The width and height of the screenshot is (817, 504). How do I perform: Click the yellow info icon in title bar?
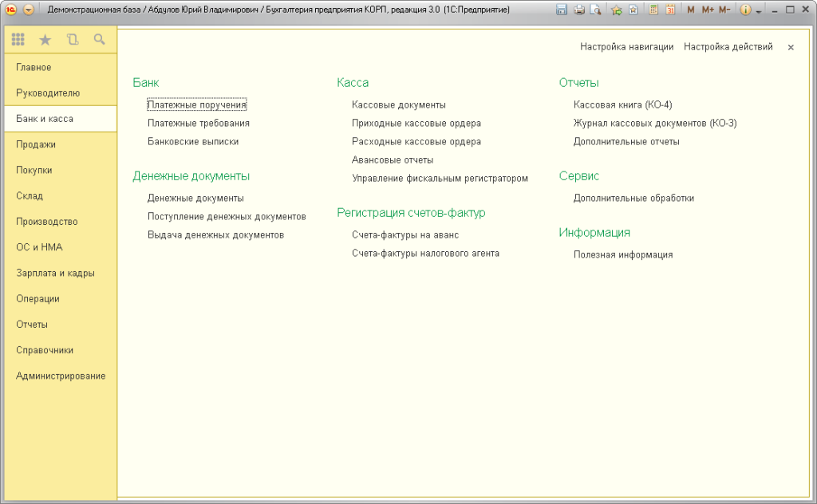(x=746, y=10)
